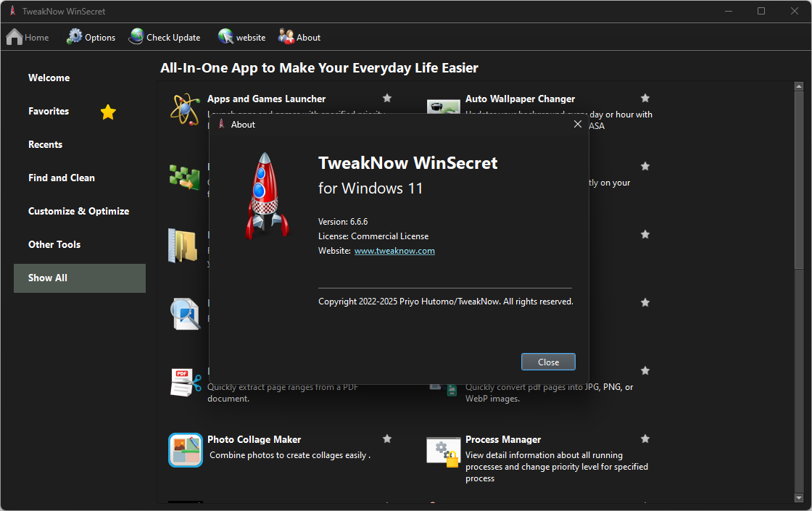Click the copyright Priyo Hutomo text
This screenshot has height=511, width=812.
tap(445, 302)
